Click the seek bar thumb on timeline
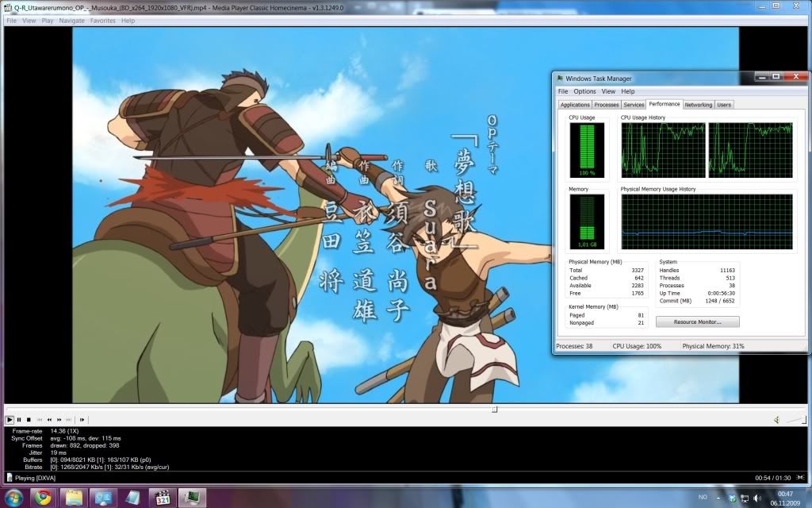 tap(494, 410)
